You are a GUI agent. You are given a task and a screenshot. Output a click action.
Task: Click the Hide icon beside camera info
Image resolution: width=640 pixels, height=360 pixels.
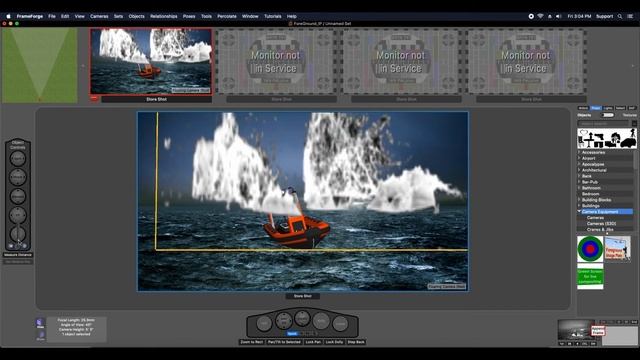pyautogui.click(x=40, y=324)
